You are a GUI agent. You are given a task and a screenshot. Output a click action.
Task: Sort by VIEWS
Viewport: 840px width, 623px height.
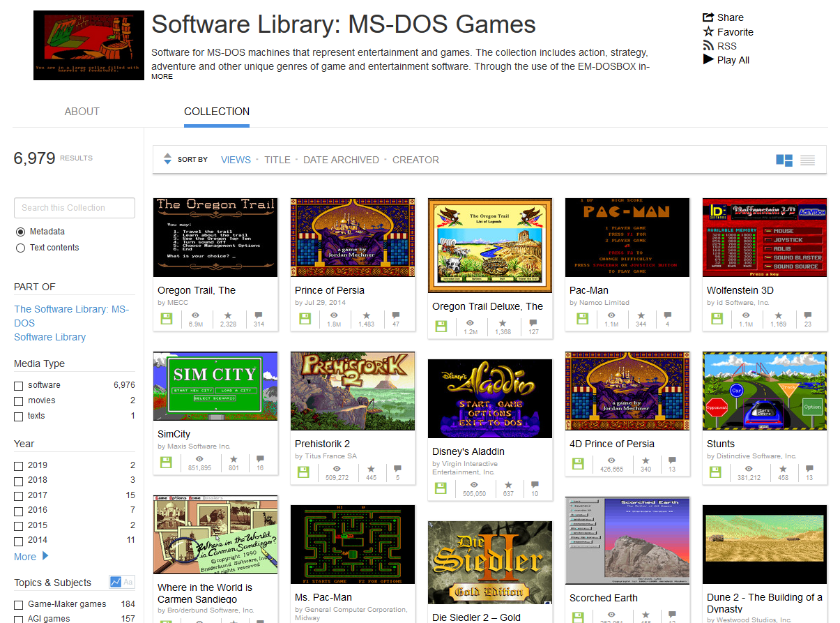(x=236, y=160)
